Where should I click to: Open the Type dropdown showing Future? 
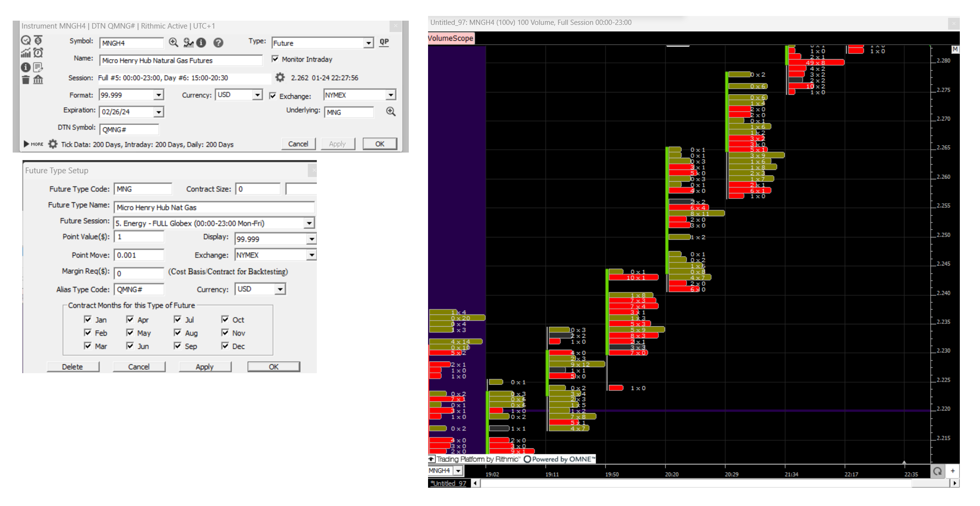[369, 43]
